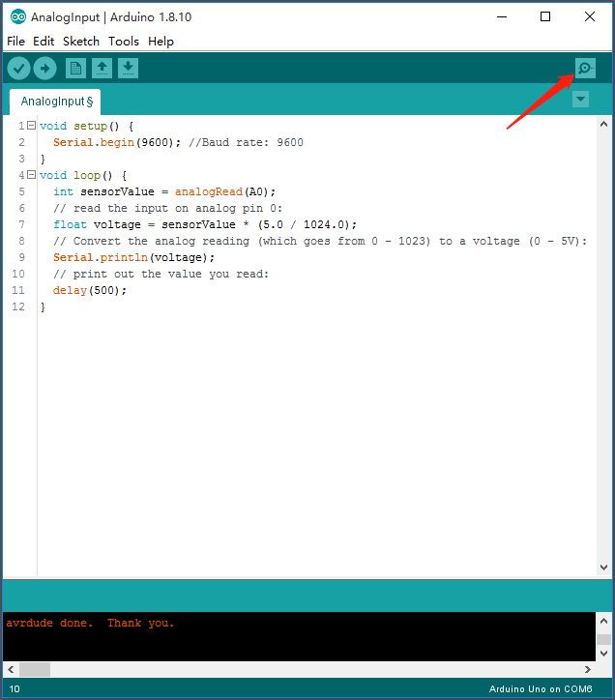615x700 pixels.
Task: Click 'delay' on line 11
Action: tap(70, 291)
